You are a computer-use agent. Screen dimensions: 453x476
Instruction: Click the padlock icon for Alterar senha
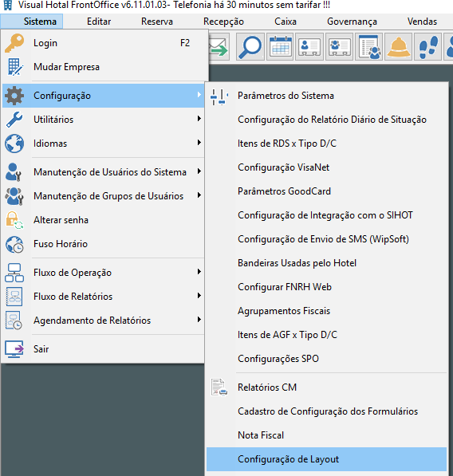(x=14, y=220)
